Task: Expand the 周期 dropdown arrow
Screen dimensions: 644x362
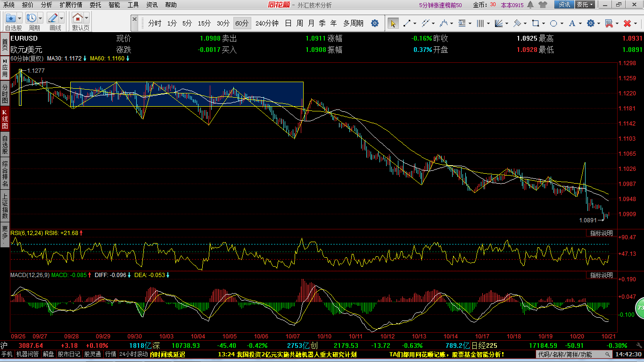Action: [x=41, y=18]
